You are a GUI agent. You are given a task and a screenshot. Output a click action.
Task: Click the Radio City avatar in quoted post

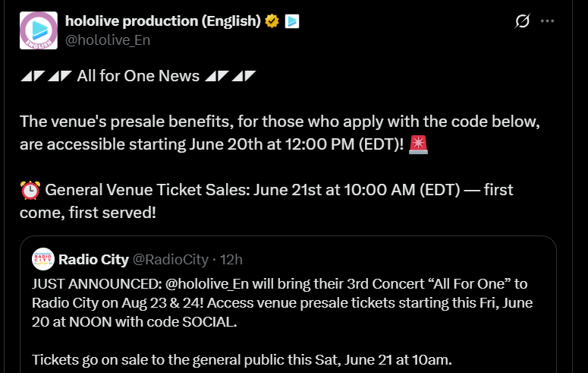tap(42, 260)
